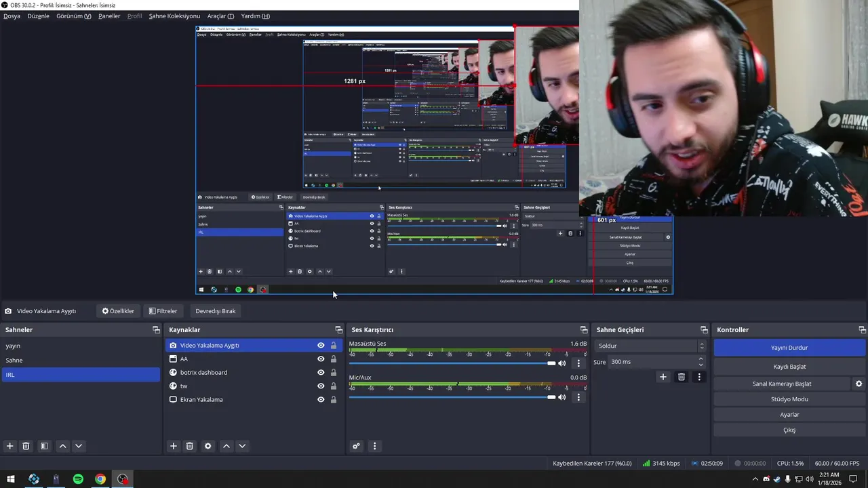This screenshot has height=488, width=868.
Task: Select the Sahne scene
Action: point(81,361)
